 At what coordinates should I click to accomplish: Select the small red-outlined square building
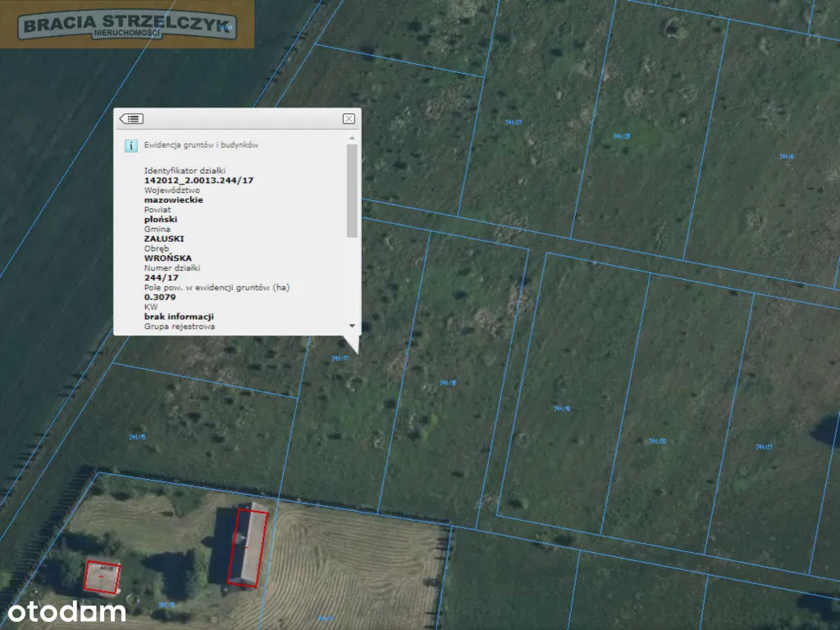[102, 577]
